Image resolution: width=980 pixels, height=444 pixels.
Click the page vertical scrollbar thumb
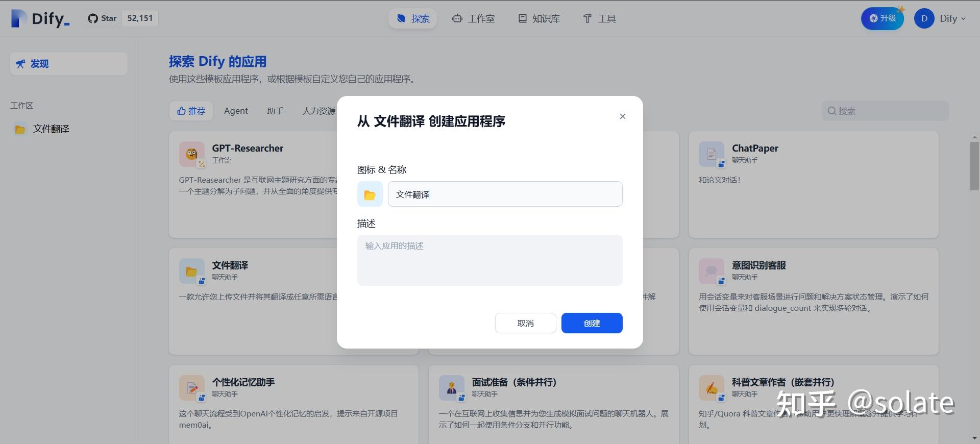(x=974, y=166)
